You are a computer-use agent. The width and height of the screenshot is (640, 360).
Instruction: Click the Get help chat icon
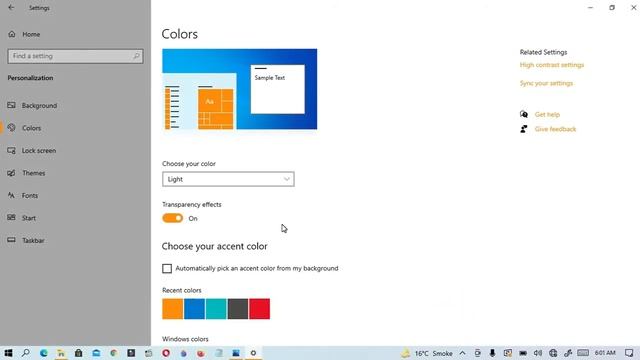[524, 114]
